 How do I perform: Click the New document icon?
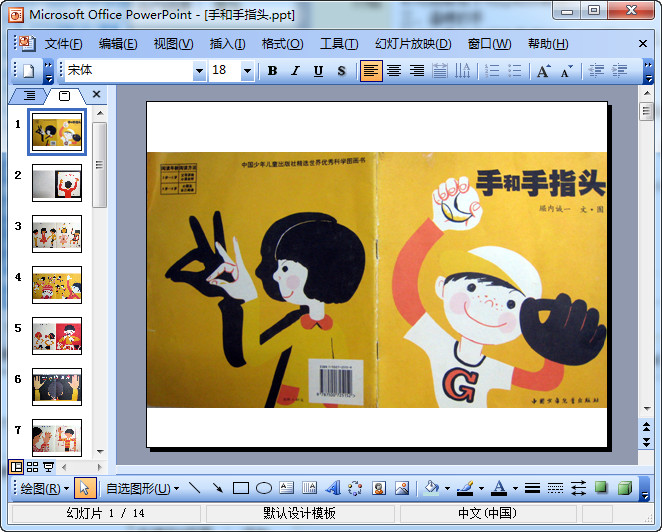click(28, 71)
